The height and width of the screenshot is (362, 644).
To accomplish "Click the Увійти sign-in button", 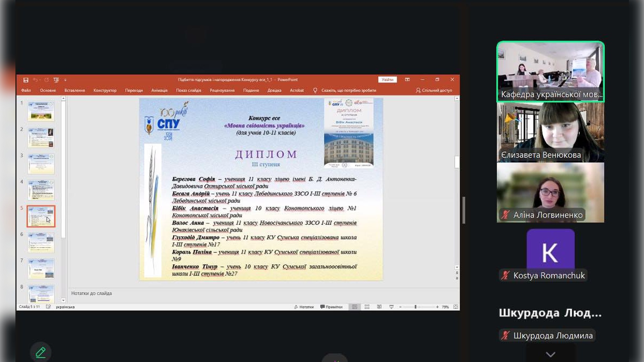I will (387, 80).
